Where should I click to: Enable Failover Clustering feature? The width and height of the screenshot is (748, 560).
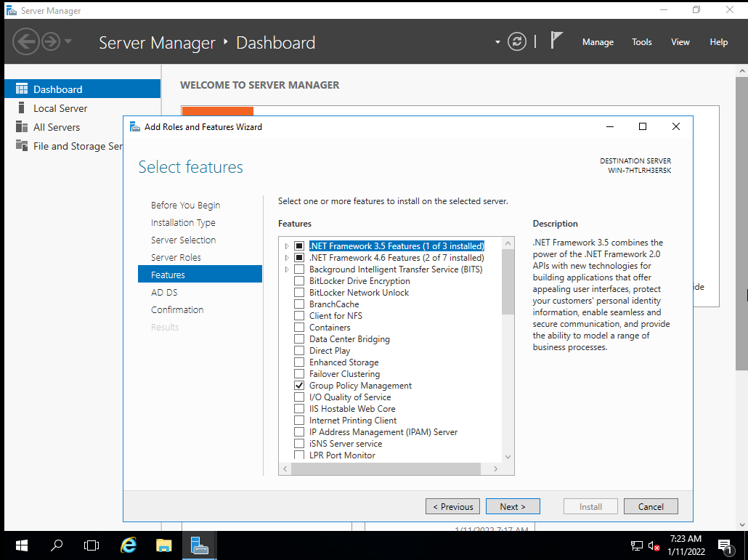298,373
